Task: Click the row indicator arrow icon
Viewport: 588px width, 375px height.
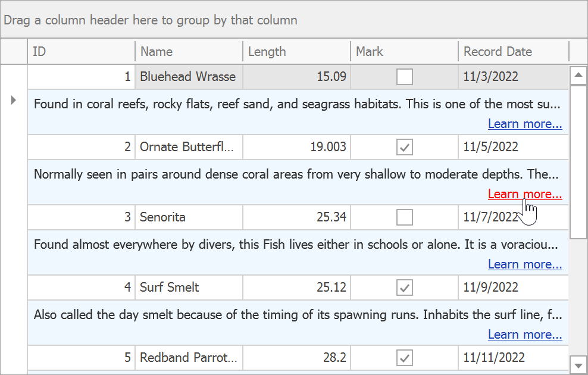Action: [x=14, y=100]
